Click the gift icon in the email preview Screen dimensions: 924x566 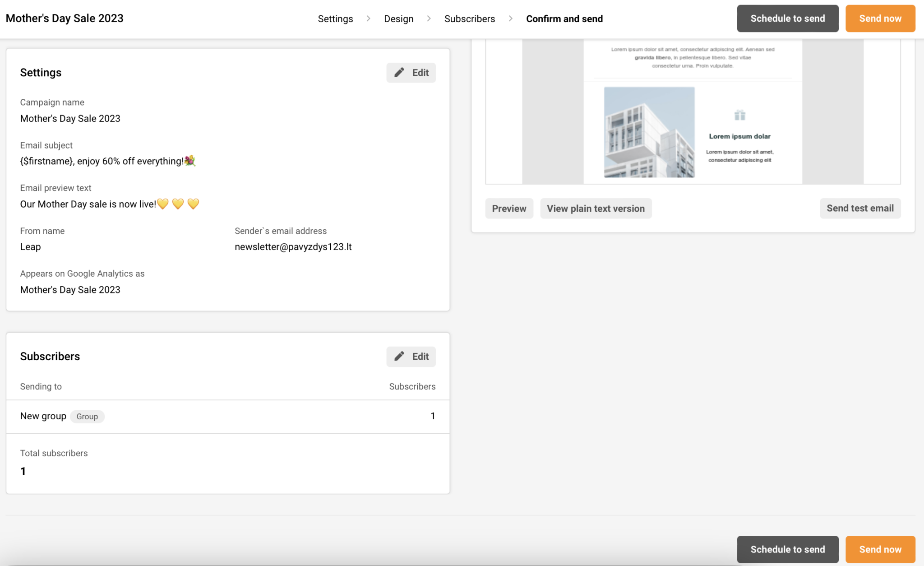click(x=739, y=115)
